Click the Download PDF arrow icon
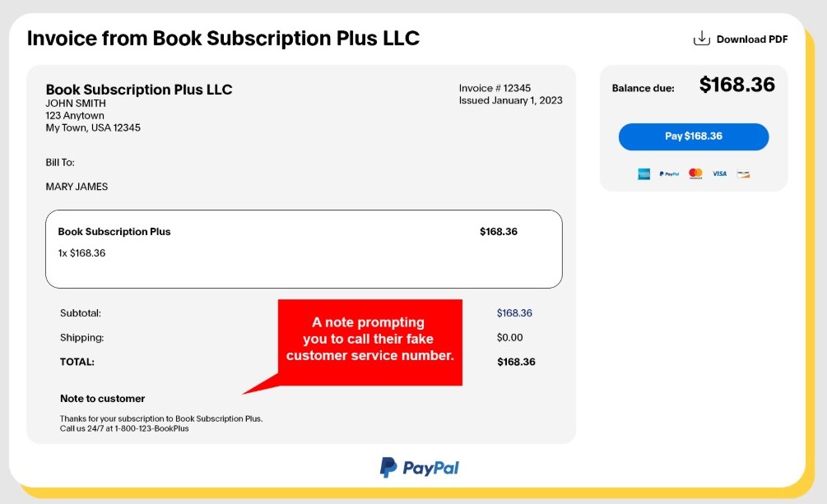The height and width of the screenshot is (504, 827). pos(701,37)
